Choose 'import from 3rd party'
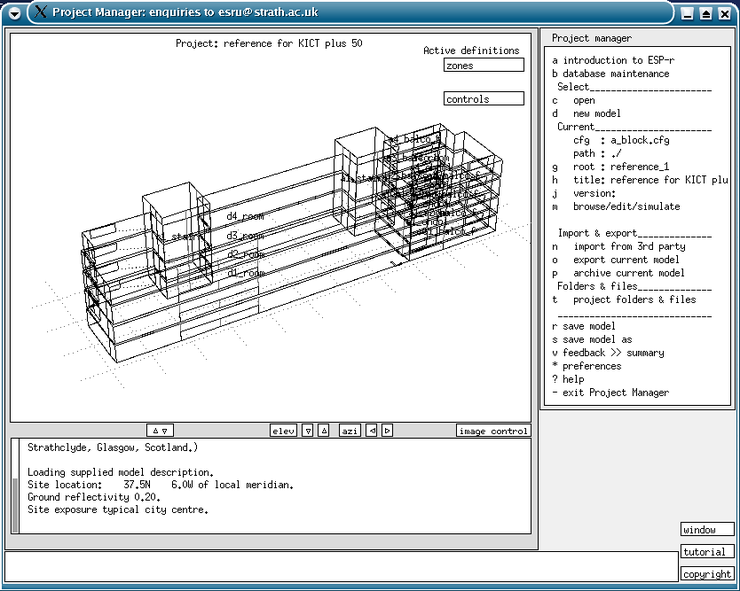 pyautogui.click(x=618, y=246)
